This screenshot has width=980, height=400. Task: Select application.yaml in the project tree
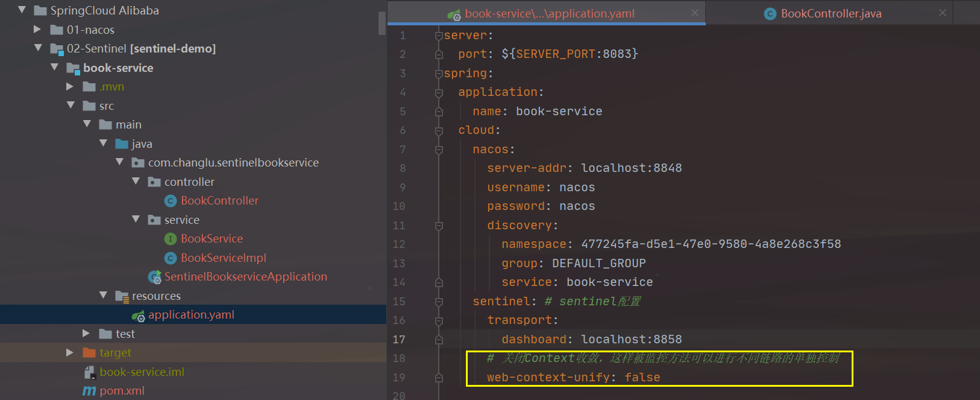191,314
